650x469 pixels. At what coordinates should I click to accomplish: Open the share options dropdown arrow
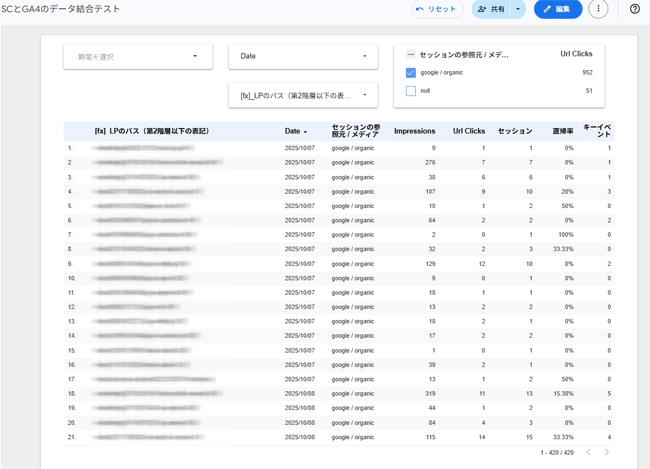point(518,9)
